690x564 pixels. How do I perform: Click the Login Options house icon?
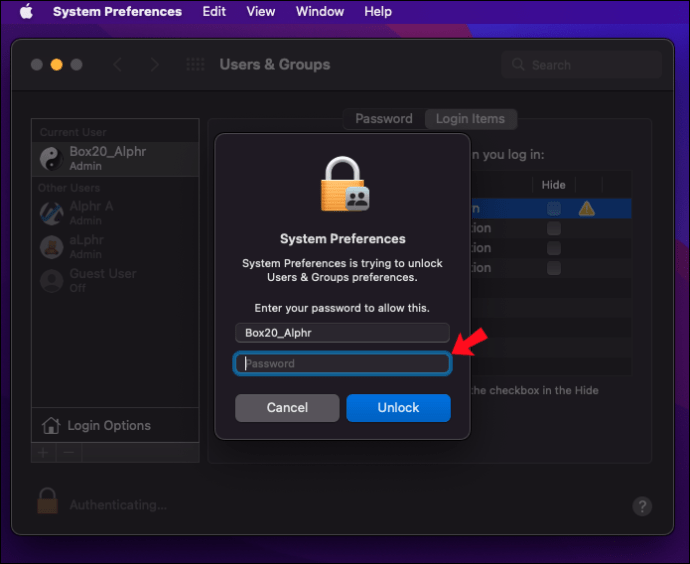[x=51, y=425]
